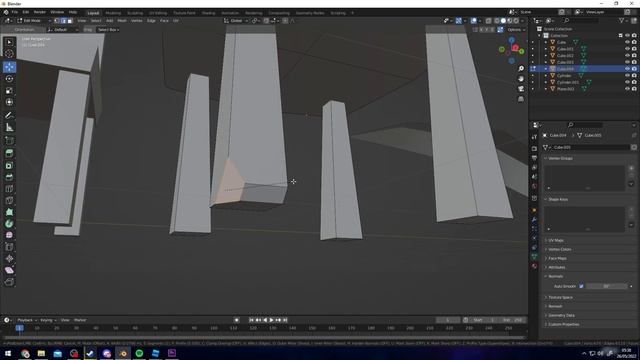Open the Global transform orientation dropdown

236,20
